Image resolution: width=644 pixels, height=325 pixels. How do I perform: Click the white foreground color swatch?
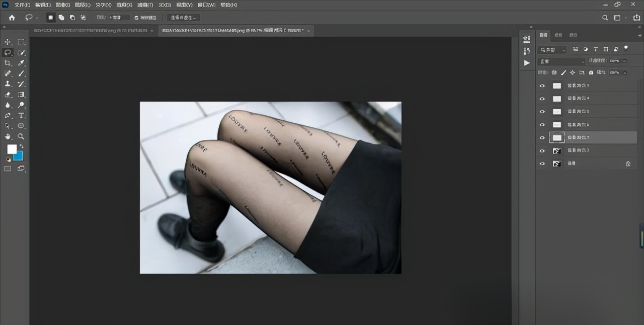11,149
